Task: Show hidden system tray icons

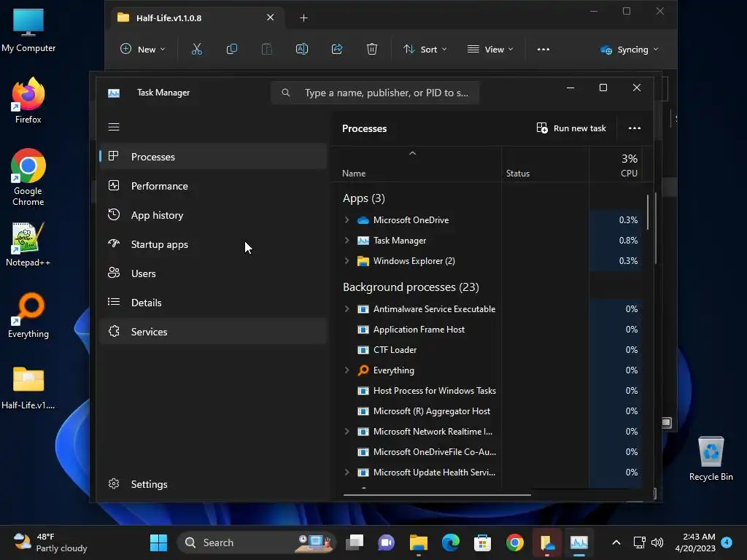Action: coord(616,542)
